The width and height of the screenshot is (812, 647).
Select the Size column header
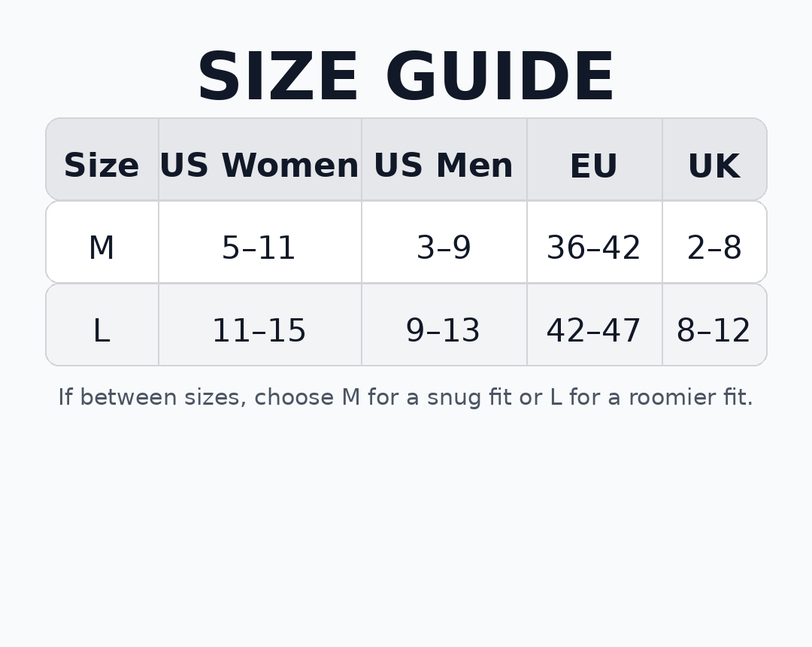click(x=101, y=166)
